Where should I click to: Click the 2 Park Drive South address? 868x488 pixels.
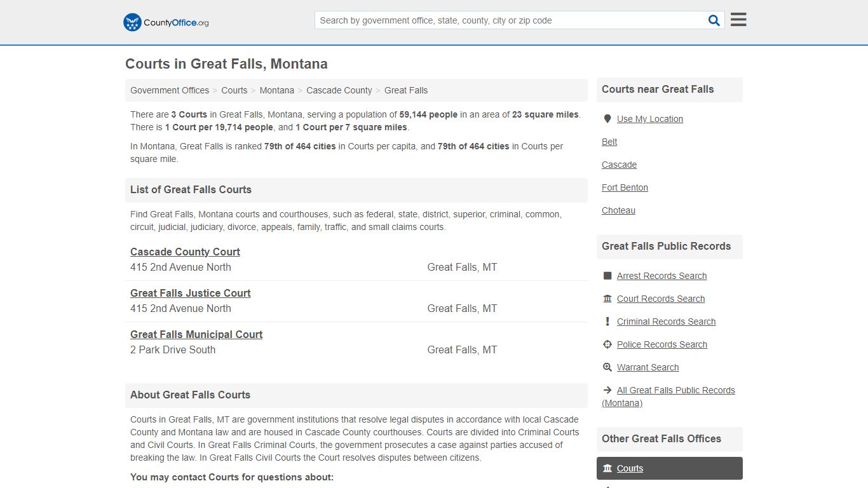[x=173, y=349]
